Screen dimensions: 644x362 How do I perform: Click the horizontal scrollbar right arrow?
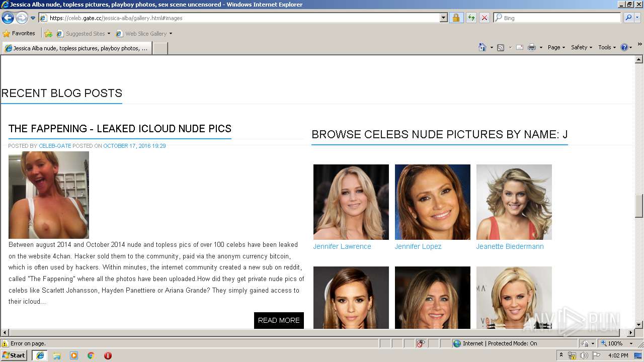(630, 333)
